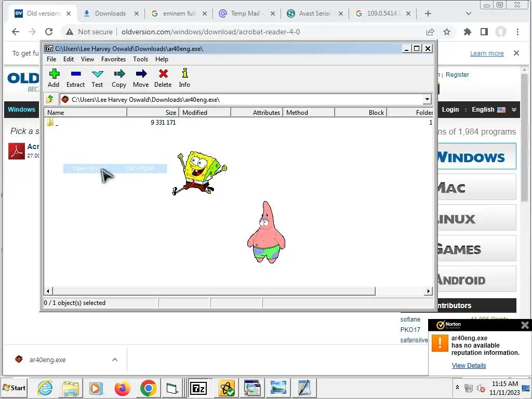Open the Edit menu in 7-Zip
532x399 pixels.
tap(69, 59)
